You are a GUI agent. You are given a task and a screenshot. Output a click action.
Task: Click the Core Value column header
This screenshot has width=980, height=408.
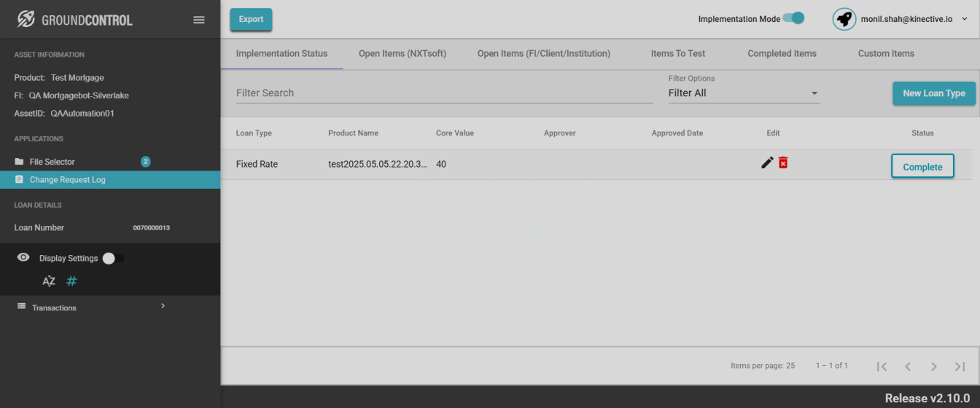click(455, 133)
